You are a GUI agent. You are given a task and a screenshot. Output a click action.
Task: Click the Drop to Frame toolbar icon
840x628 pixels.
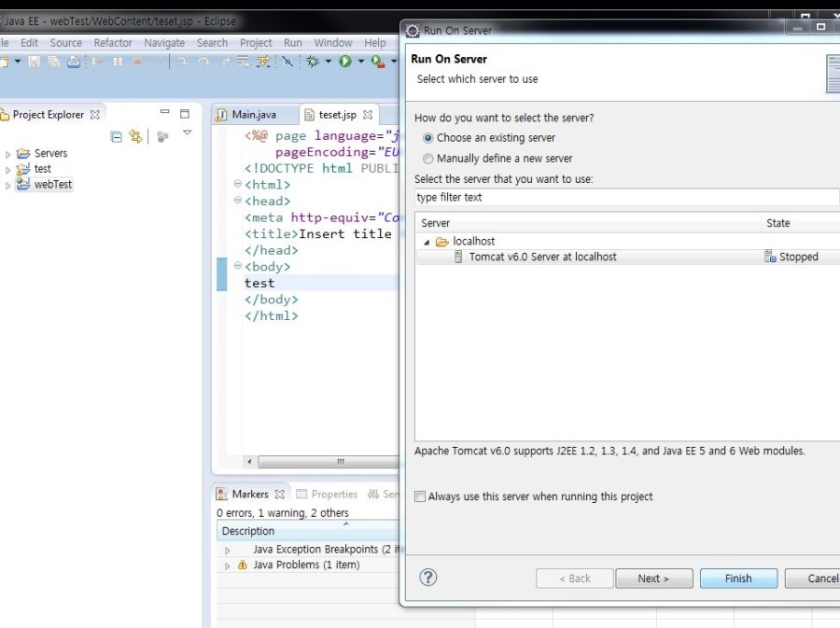(244, 62)
